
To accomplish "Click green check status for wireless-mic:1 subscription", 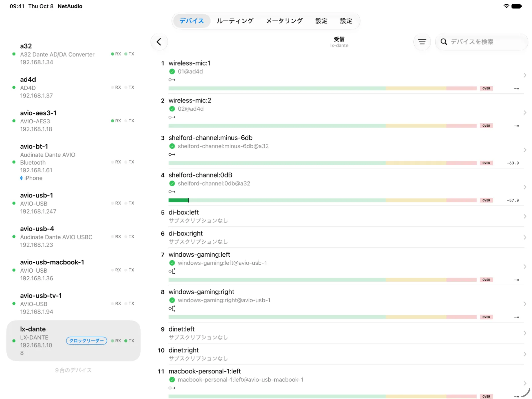I will click(x=172, y=71).
